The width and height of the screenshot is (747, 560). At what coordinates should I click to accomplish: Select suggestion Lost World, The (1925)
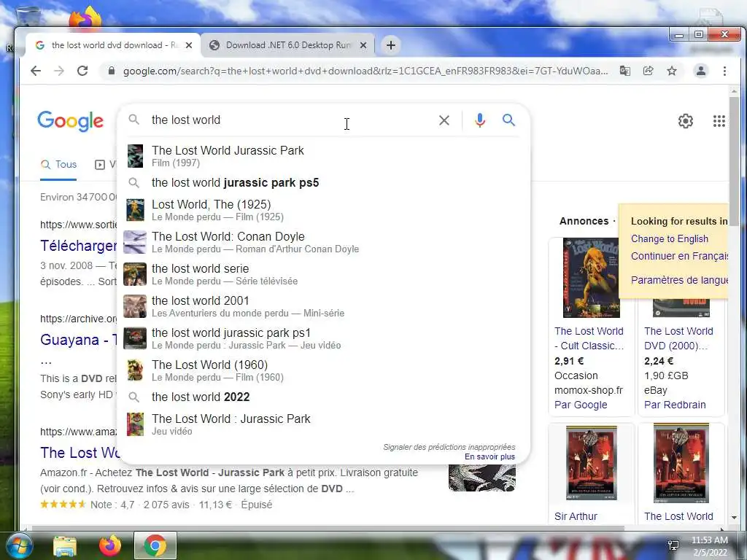point(323,210)
